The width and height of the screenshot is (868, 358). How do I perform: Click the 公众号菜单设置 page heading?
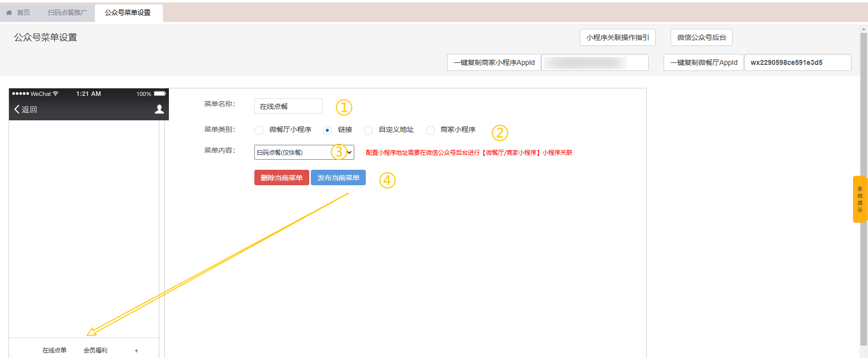(x=45, y=37)
